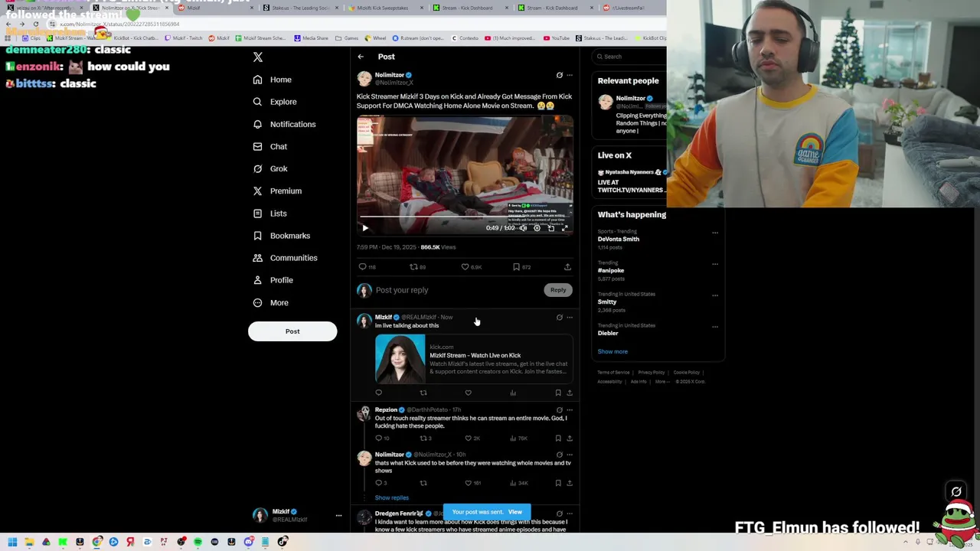Open Premium in the X sidebar
The image size is (980, 551).
click(x=276, y=191)
